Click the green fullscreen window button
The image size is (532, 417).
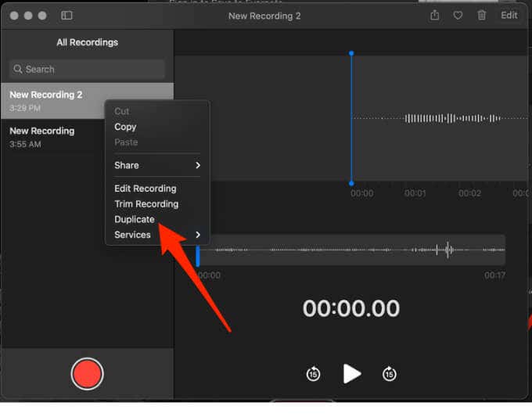[x=43, y=16]
